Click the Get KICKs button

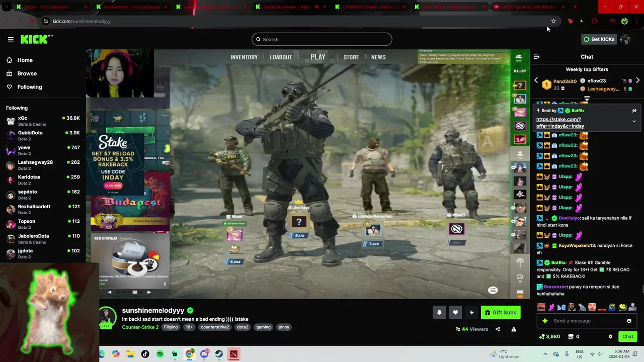coord(599,39)
